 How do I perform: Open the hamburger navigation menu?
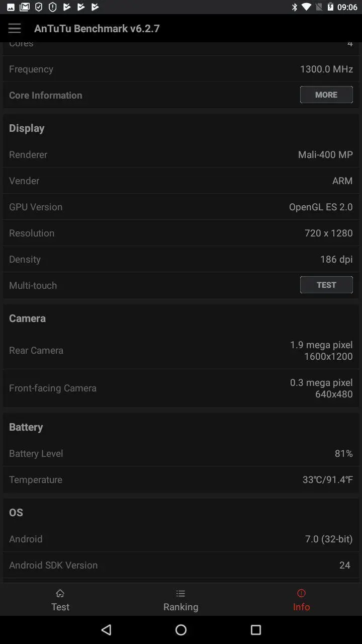tap(14, 28)
